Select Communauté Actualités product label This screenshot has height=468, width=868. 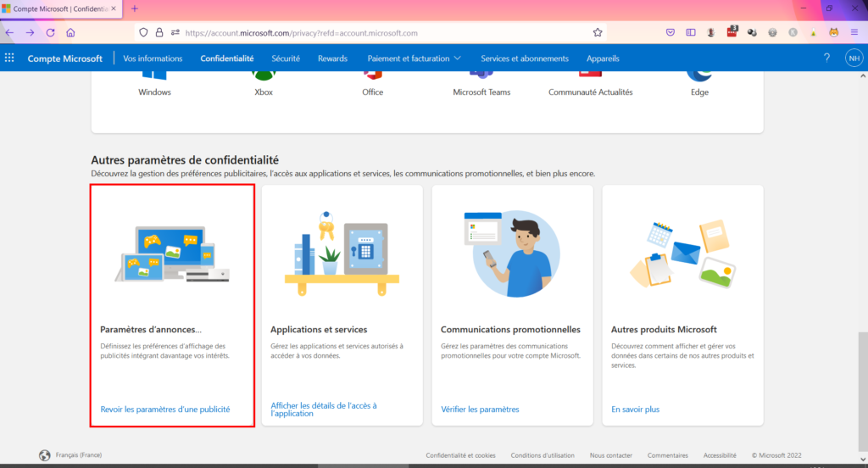(590, 92)
